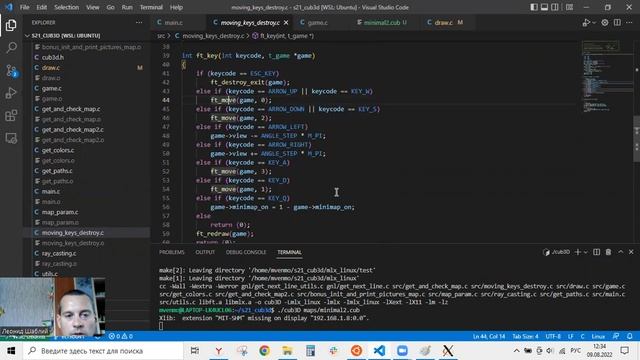Open notifications bell in status bar

click(630, 336)
